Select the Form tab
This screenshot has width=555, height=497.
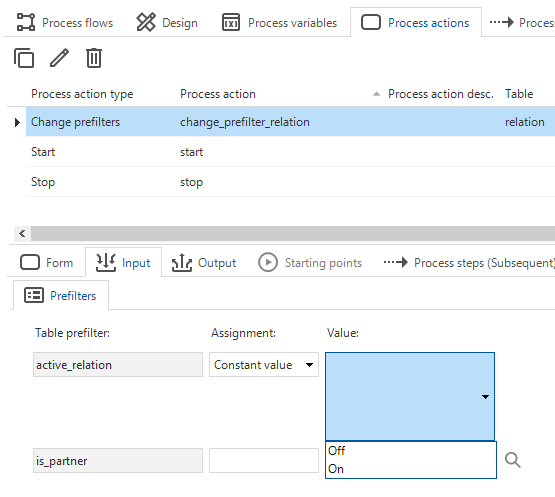[x=47, y=263]
